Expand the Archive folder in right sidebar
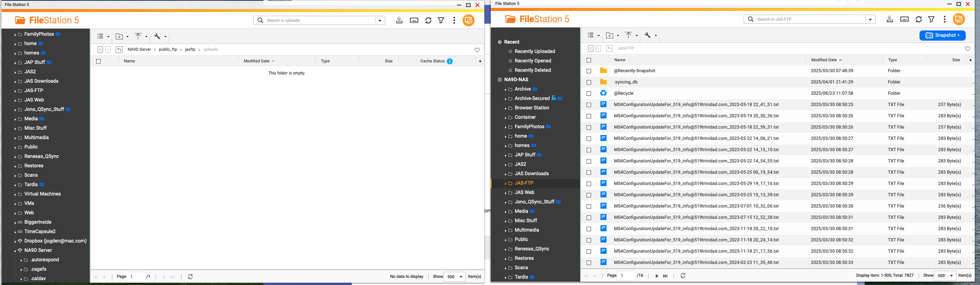The height and width of the screenshot is (285, 980). tap(506, 89)
